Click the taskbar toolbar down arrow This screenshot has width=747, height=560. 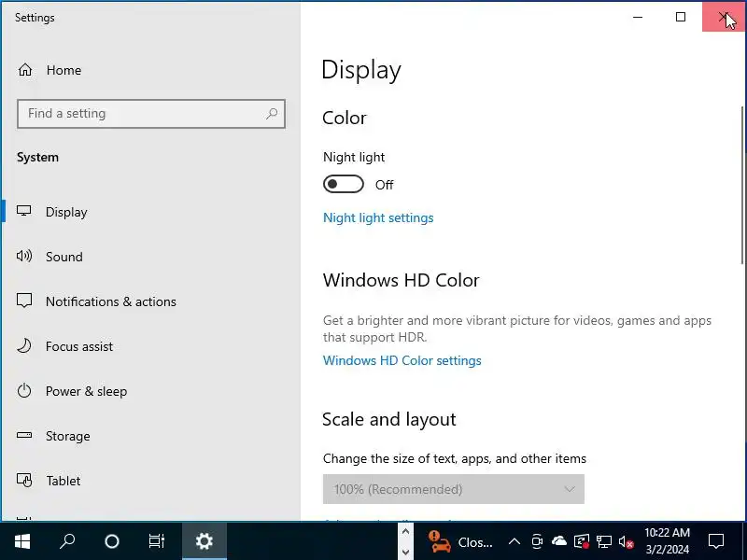click(405, 552)
